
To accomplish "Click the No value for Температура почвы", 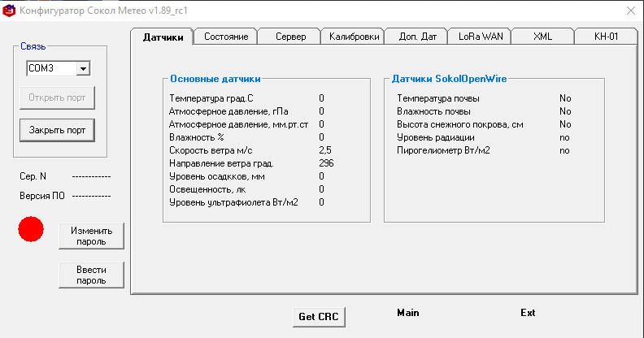I will [565, 98].
